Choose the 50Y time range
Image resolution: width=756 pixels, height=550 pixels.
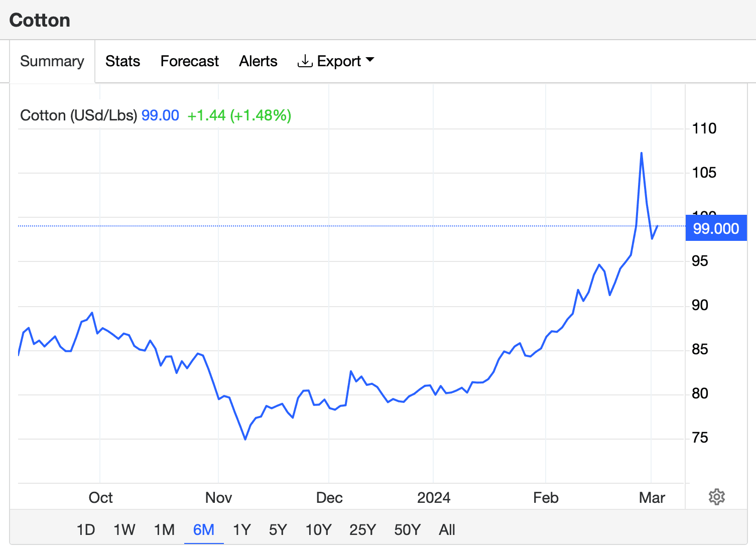pyautogui.click(x=407, y=530)
